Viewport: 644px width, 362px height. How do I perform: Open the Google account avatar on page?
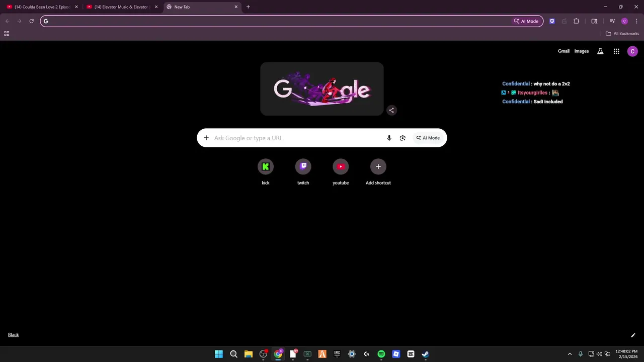(632, 51)
